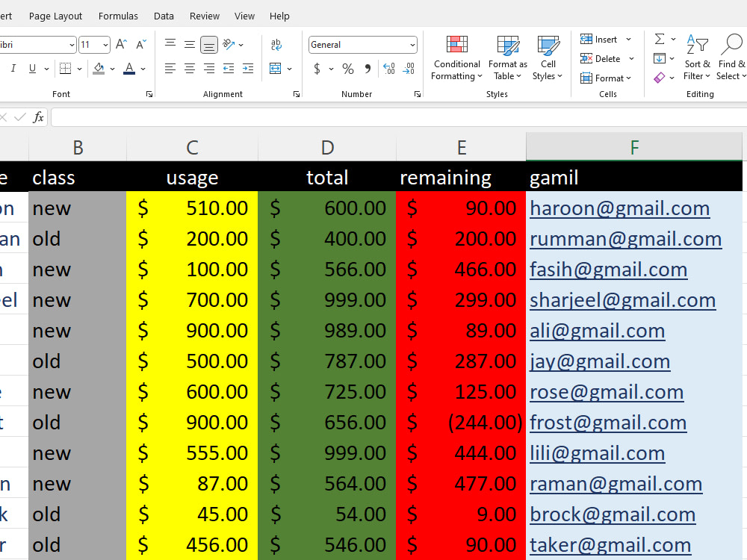Open the Data tab
Viewport: 747px width, 560px height.
coord(164,16)
